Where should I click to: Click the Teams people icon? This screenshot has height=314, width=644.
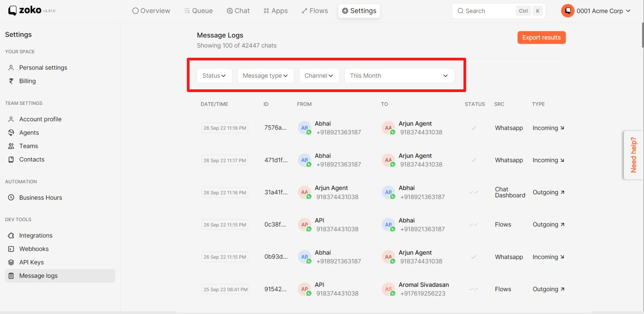(x=11, y=146)
